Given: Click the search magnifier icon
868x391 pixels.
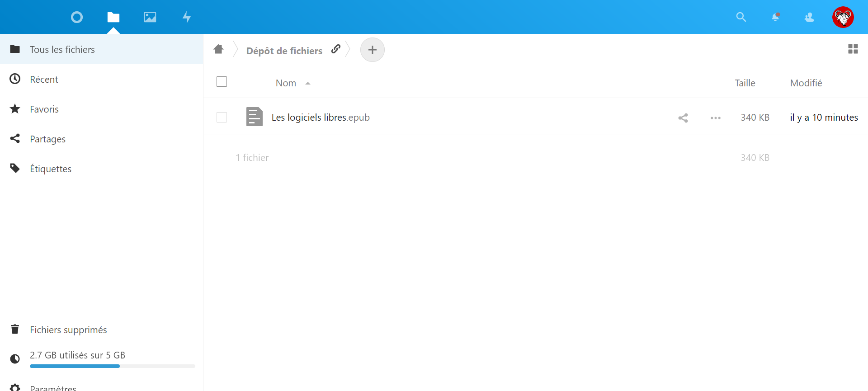Looking at the screenshot, I should tap(741, 17).
